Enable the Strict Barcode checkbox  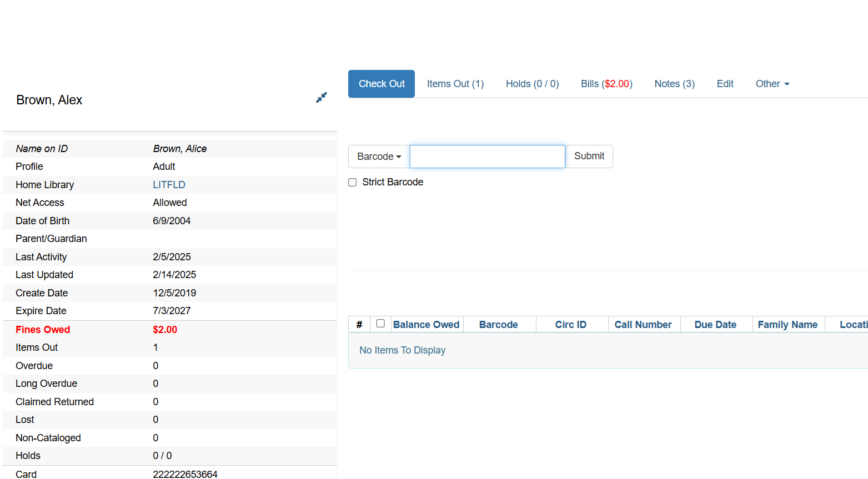tap(352, 183)
